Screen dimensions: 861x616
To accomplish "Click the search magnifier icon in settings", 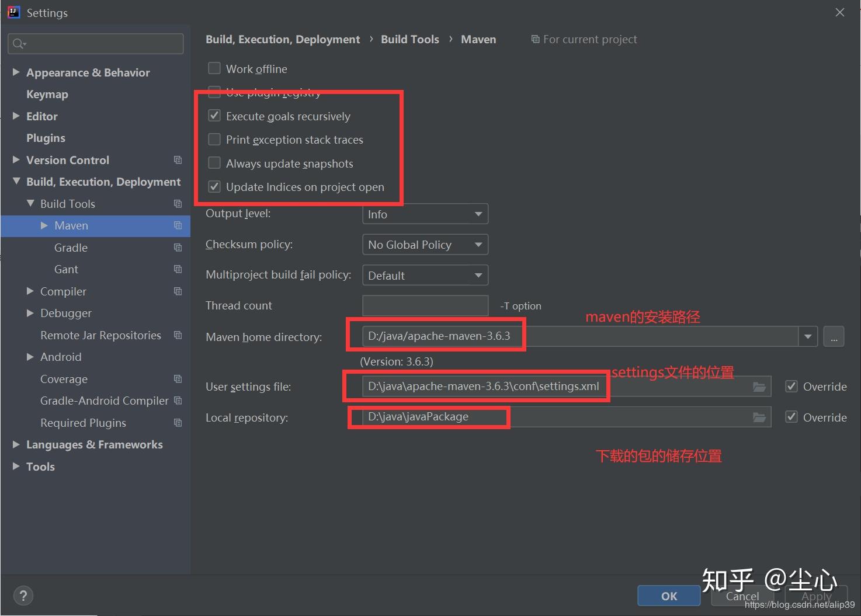I will [19, 44].
